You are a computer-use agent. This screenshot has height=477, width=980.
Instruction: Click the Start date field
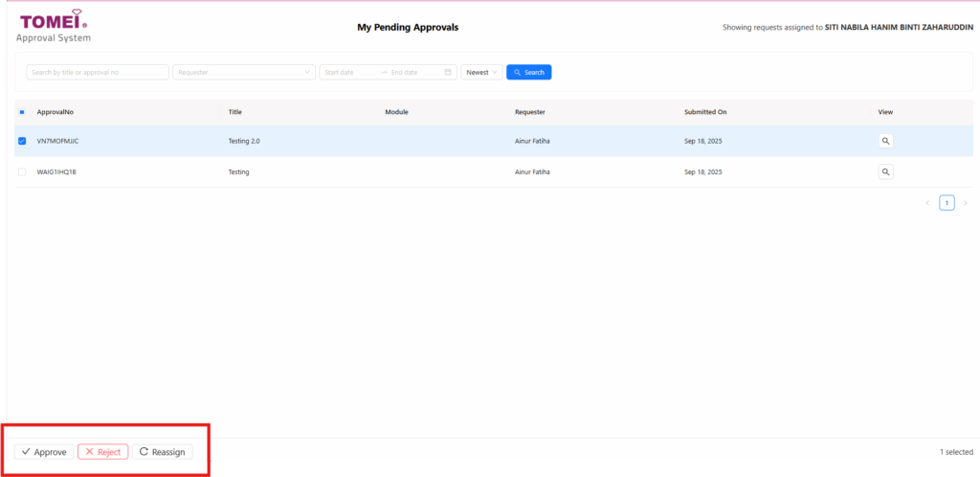pos(346,72)
